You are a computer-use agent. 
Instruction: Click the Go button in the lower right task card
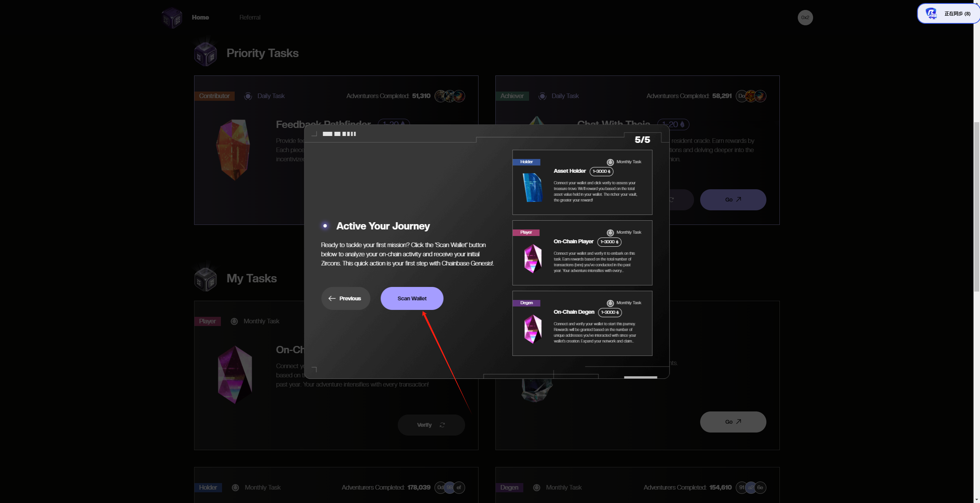tap(733, 422)
